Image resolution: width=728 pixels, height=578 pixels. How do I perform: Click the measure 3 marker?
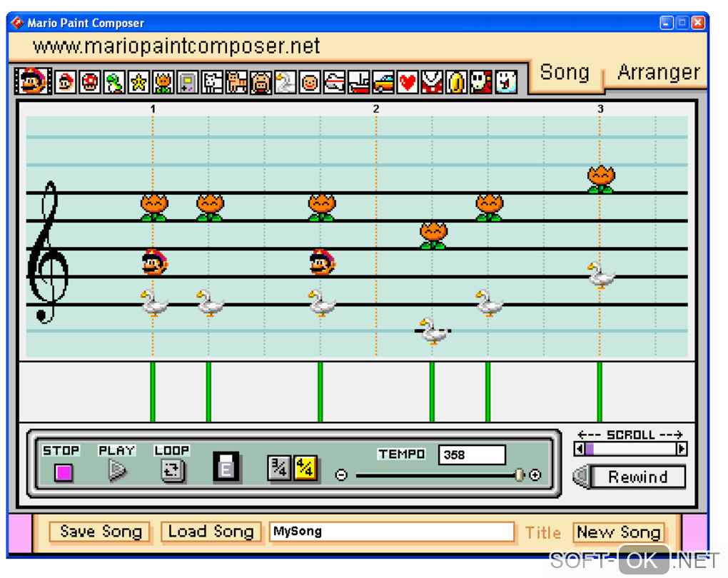(x=600, y=109)
